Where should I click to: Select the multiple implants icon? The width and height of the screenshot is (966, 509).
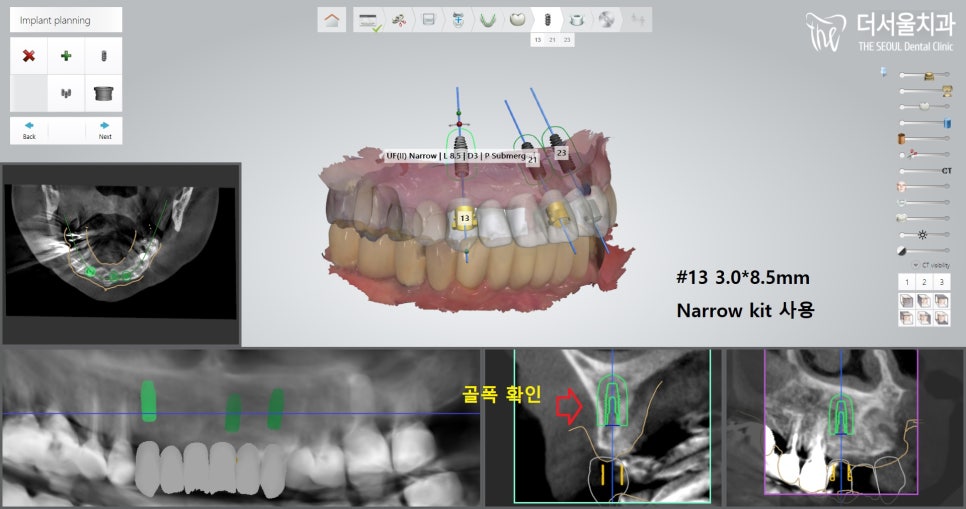[66, 93]
